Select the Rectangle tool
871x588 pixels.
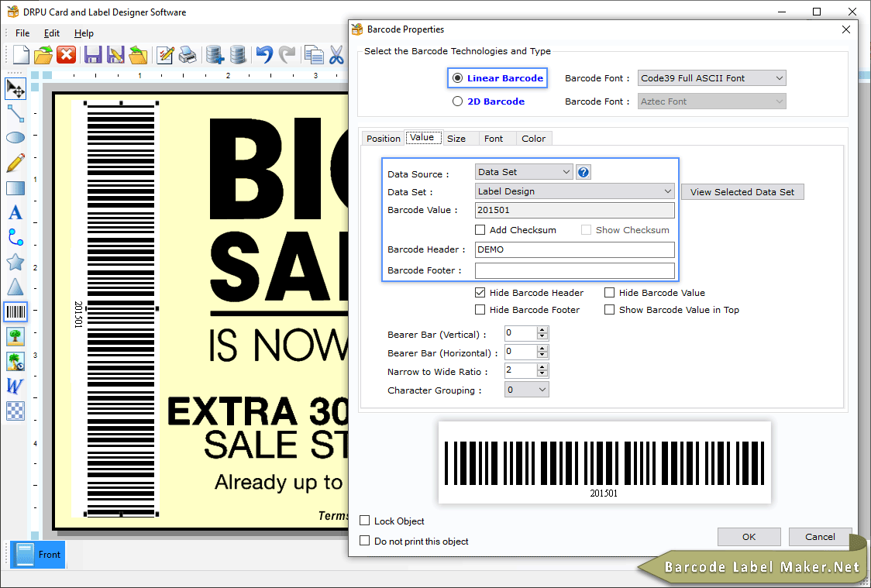[15, 188]
